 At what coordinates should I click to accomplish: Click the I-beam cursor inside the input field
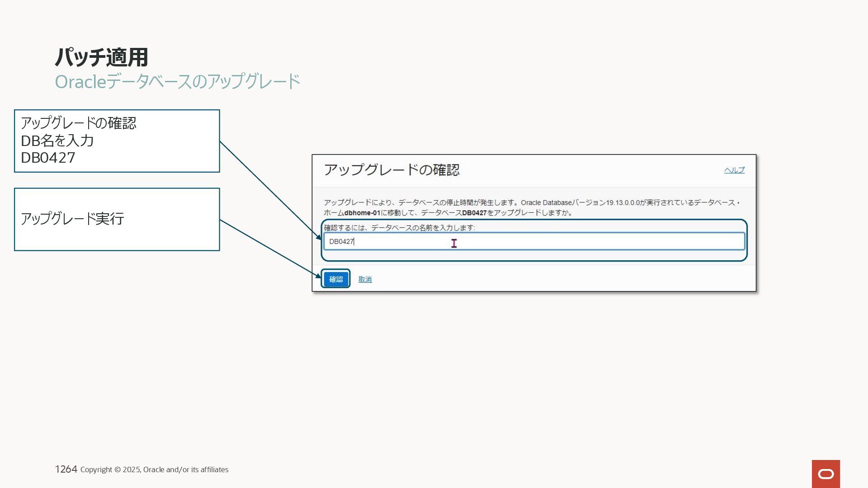[x=454, y=244]
